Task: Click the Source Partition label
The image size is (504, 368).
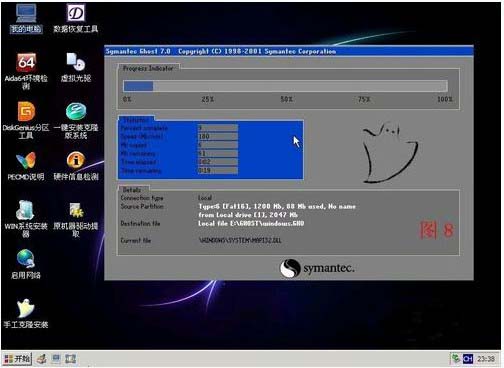Action: (x=142, y=206)
